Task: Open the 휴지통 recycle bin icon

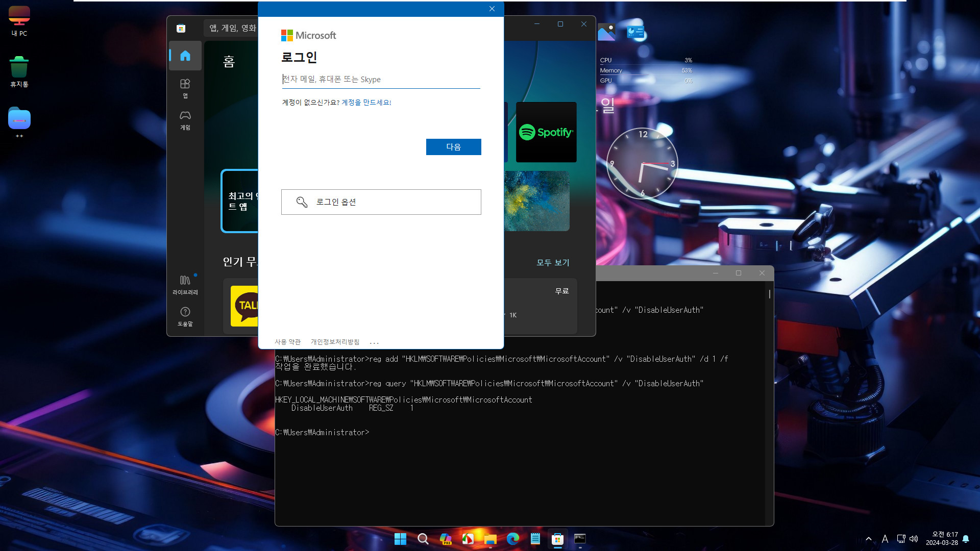Action: 19,71
